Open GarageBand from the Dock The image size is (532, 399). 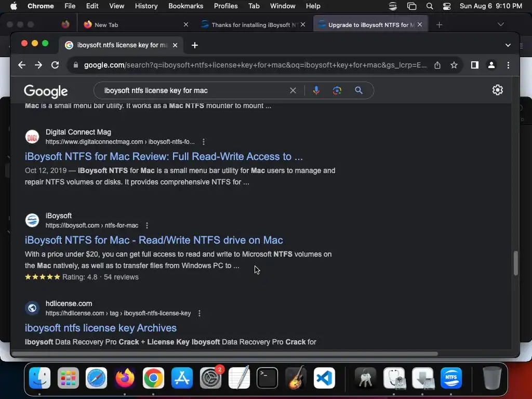(296, 378)
